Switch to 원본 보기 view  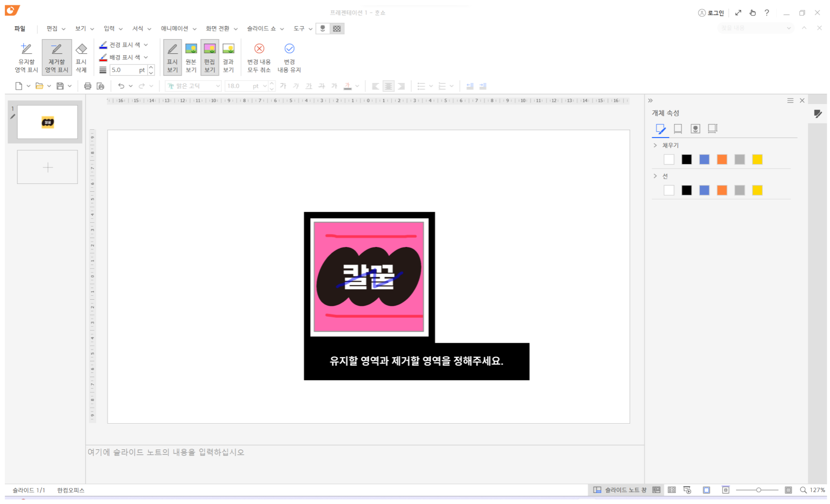(191, 57)
